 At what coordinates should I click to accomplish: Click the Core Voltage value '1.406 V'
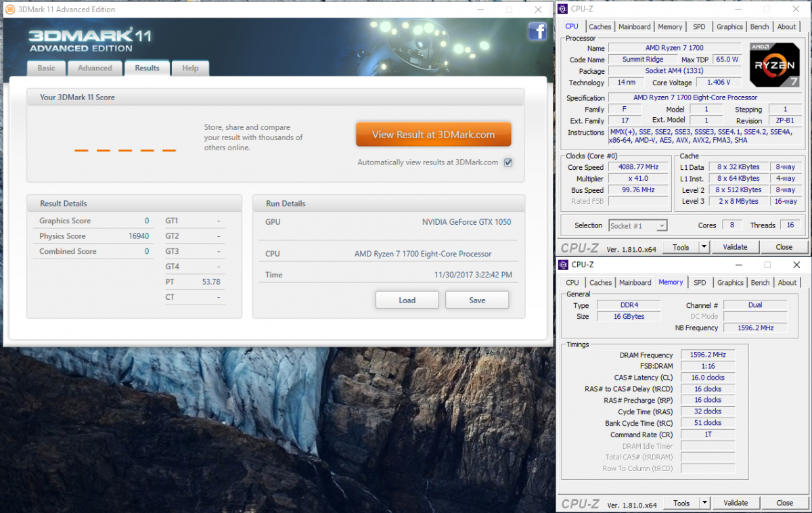pyautogui.click(x=718, y=83)
